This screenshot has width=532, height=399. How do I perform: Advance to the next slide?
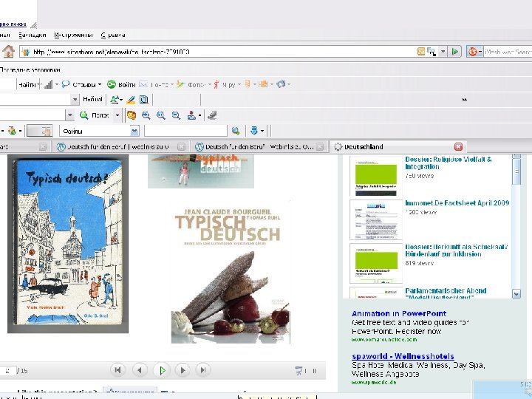[183, 370]
